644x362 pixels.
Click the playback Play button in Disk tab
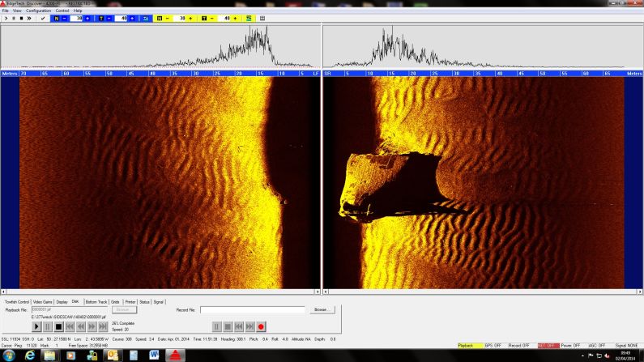point(36,326)
